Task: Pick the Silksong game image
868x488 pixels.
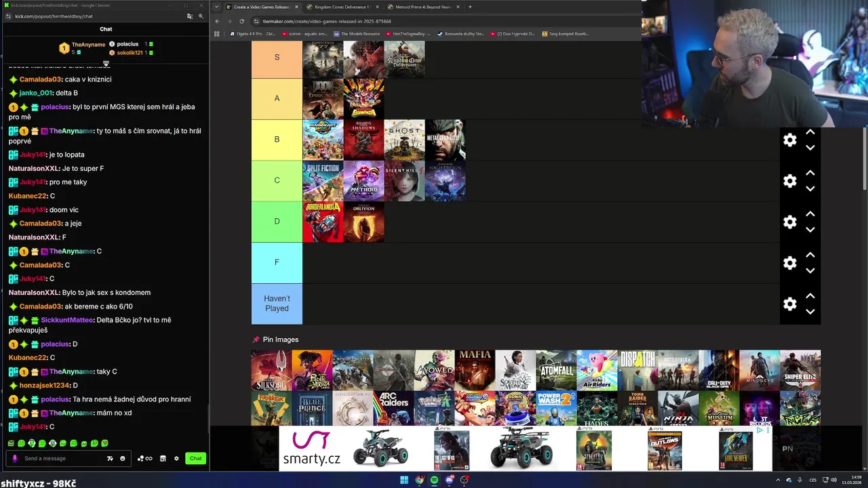Action: click(271, 370)
